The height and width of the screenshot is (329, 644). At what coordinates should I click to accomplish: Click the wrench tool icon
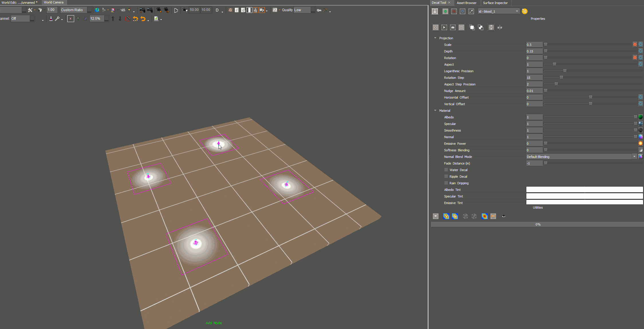(x=57, y=19)
